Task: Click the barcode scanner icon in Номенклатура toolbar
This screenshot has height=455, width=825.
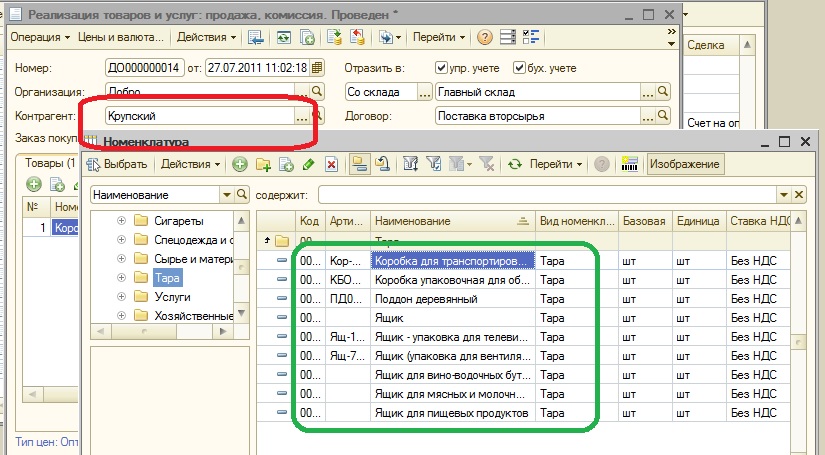Action: tap(630, 164)
